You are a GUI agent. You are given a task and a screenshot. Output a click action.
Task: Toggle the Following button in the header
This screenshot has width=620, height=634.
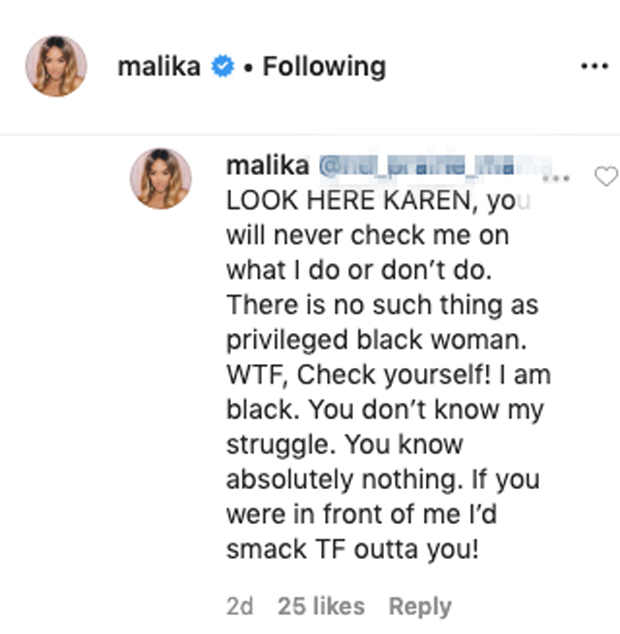(x=323, y=67)
